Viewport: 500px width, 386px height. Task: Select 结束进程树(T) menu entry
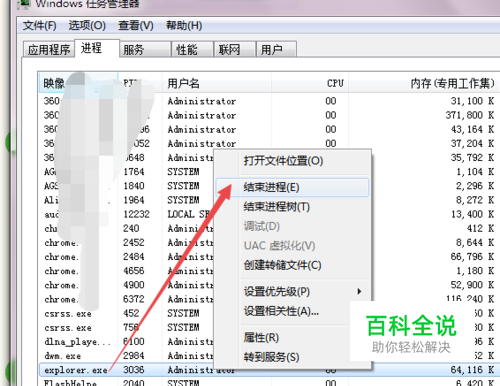[x=293, y=207]
